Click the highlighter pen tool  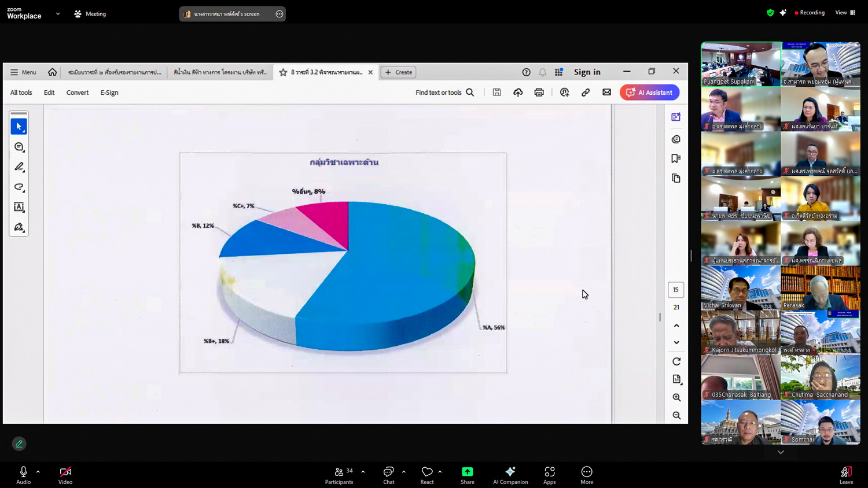(19, 167)
